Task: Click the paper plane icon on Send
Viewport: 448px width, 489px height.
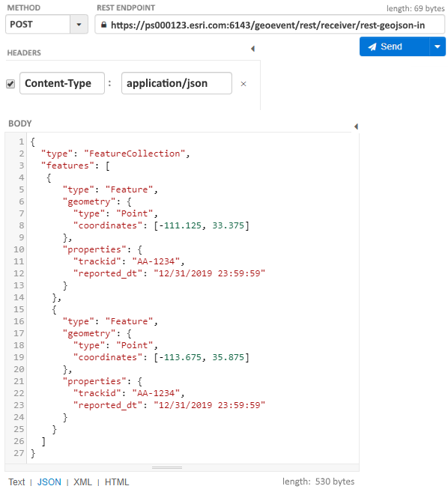Action: [372, 46]
